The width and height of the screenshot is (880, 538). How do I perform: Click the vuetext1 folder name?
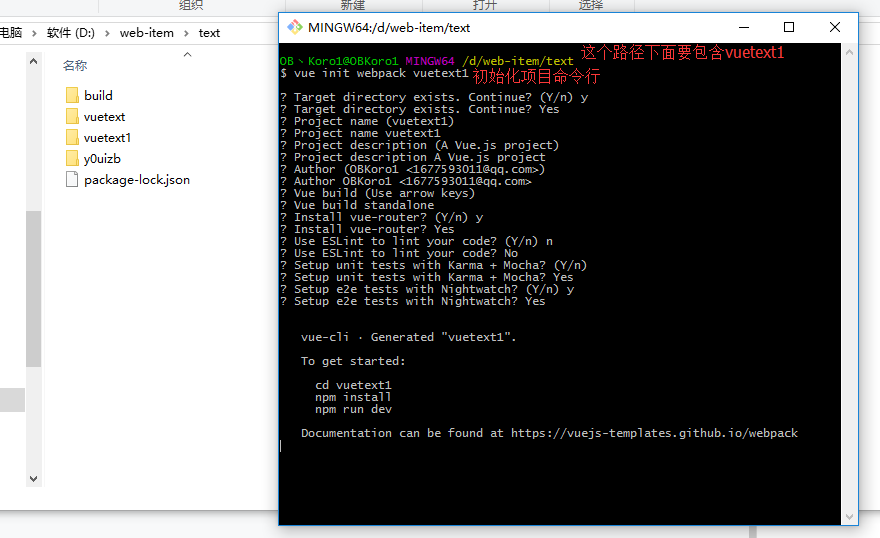pyautogui.click(x=107, y=137)
